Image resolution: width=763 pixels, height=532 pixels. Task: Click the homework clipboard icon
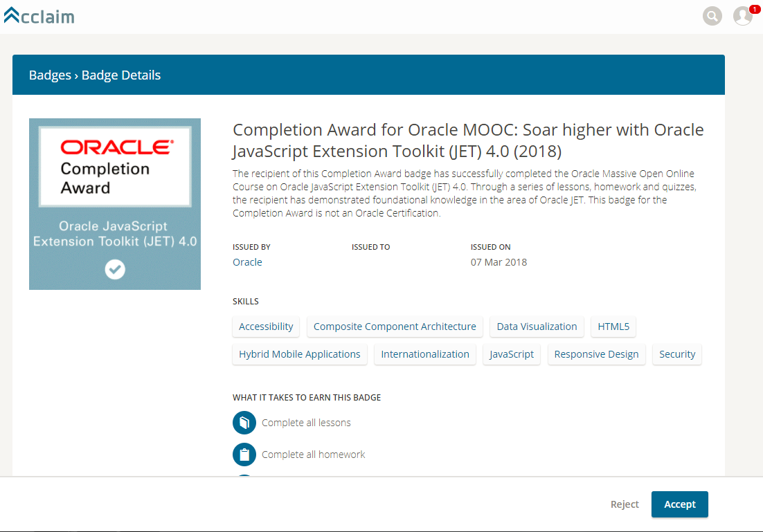244,455
